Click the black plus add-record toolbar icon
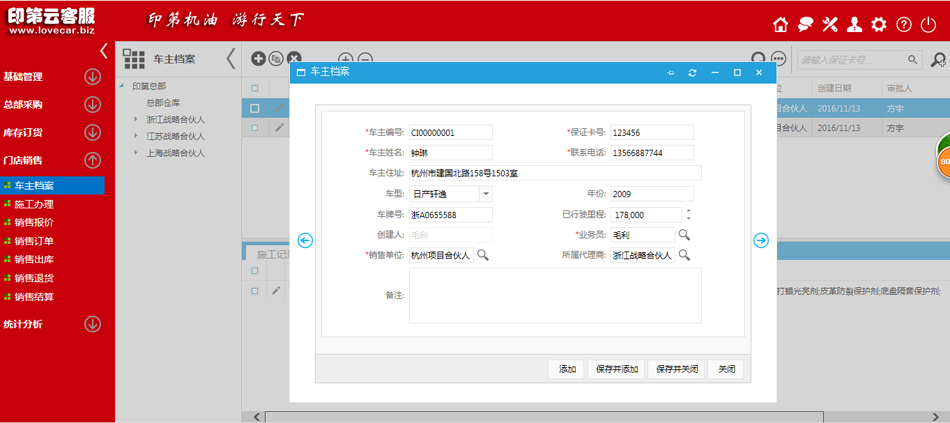The image size is (950, 423). click(x=258, y=58)
